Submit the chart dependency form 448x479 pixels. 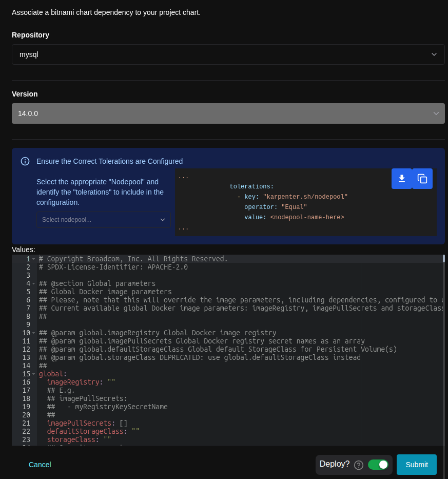tap(417, 465)
